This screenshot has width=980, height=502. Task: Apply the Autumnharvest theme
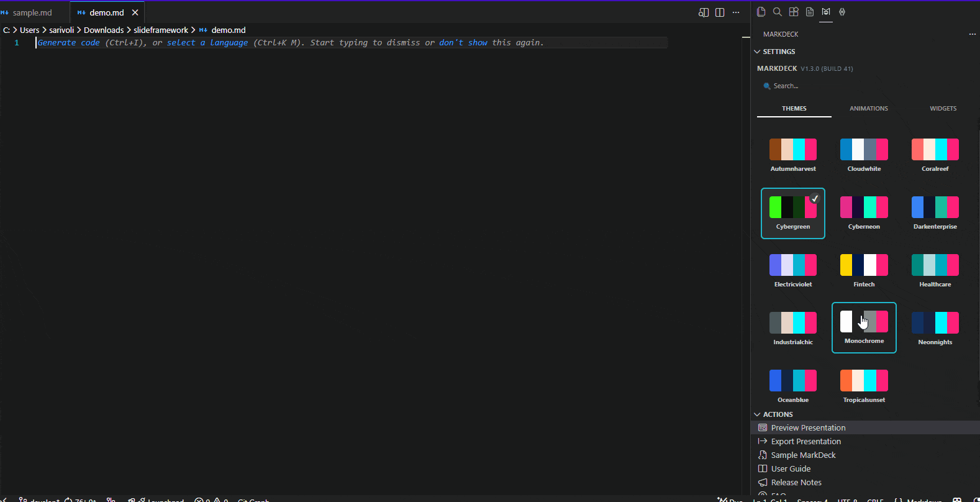[x=793, y=155]
